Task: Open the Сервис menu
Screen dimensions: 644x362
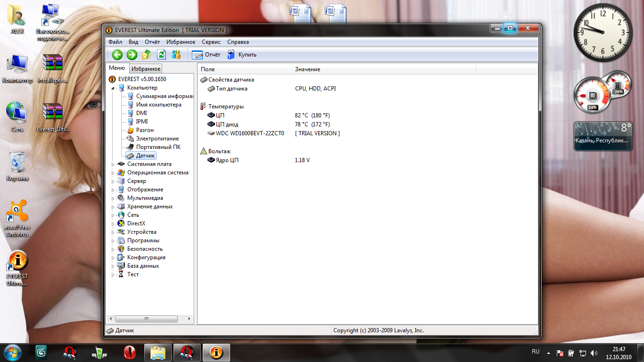Action: coord(211,42)
